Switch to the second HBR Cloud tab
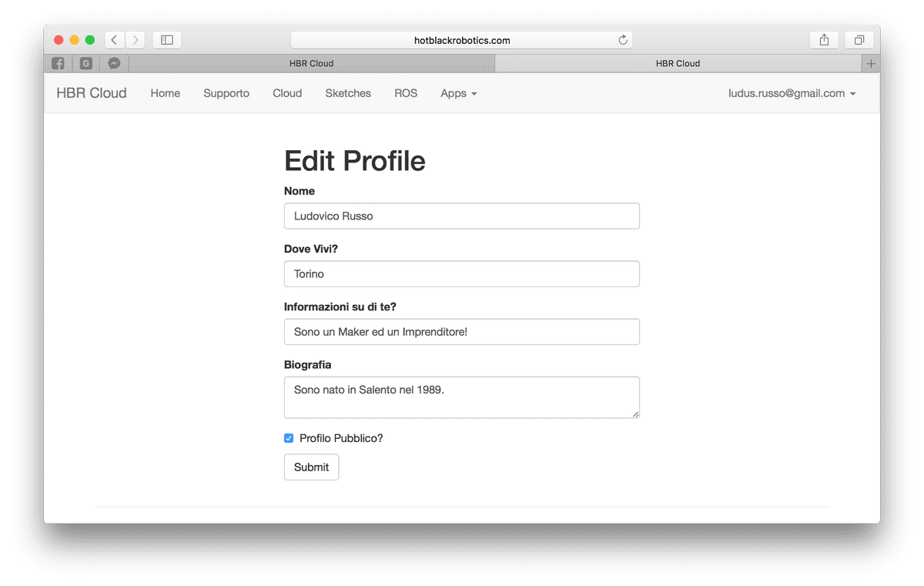 [678, 64]
